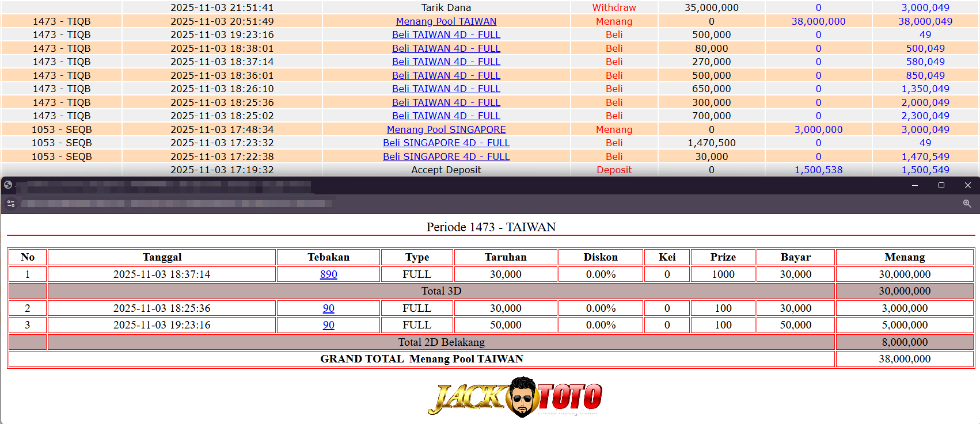Viewport: 980px width, 424px height.
Task: Open Beli TAIWAN 4D - FULL at 18:25:02
Action: (x=446, y=116)
